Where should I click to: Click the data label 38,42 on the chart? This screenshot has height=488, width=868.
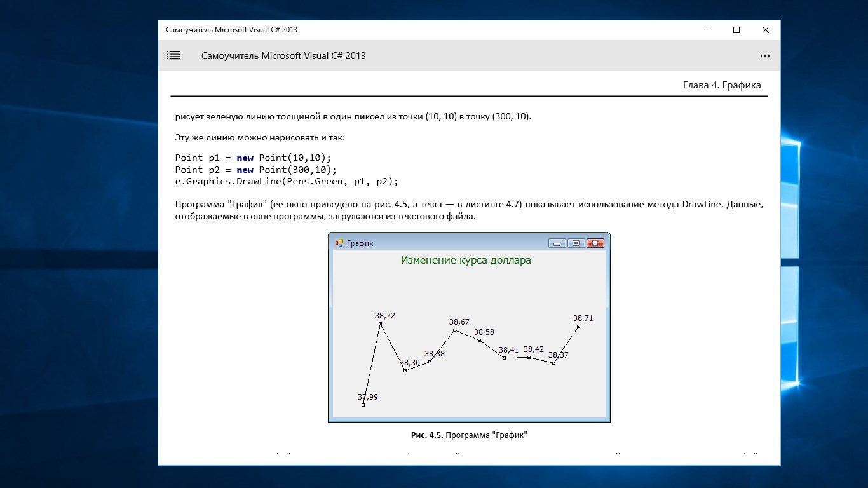tap(534, 349)
